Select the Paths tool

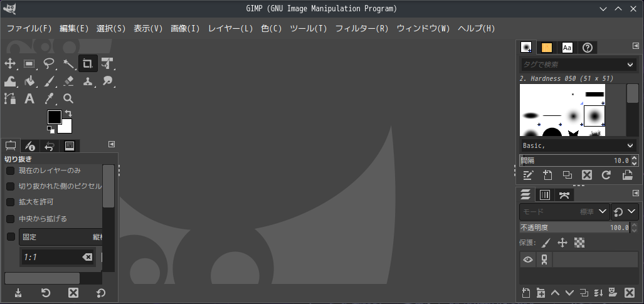coord(10,98)
